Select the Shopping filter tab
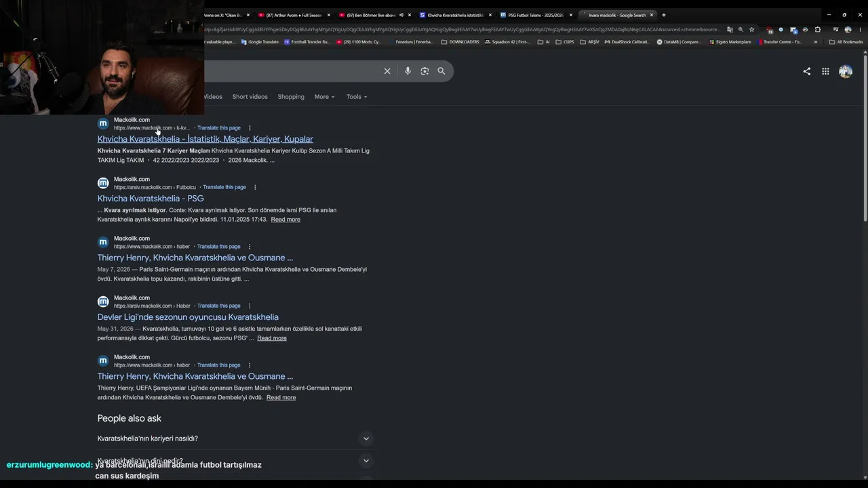 coord(291,97)
